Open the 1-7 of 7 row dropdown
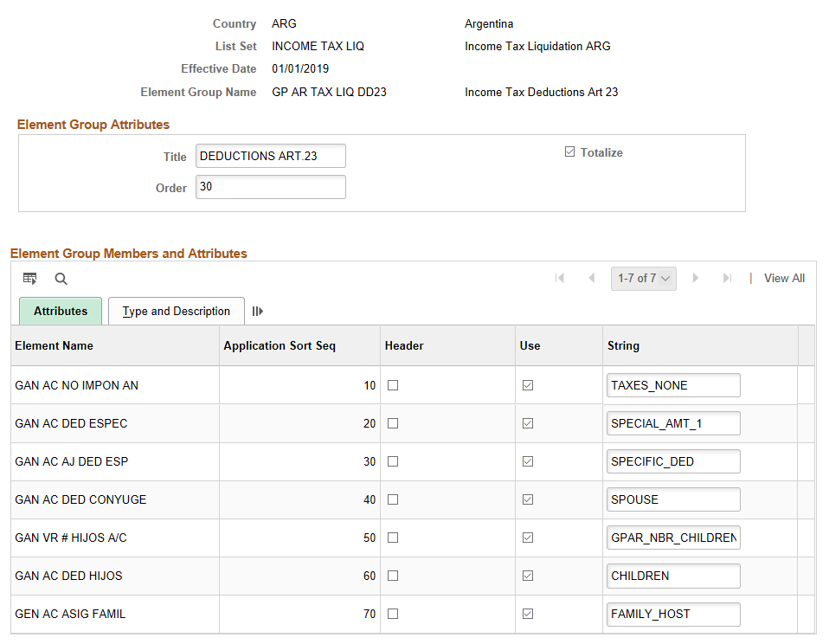The image size is (829, 644). pos(644,278)
